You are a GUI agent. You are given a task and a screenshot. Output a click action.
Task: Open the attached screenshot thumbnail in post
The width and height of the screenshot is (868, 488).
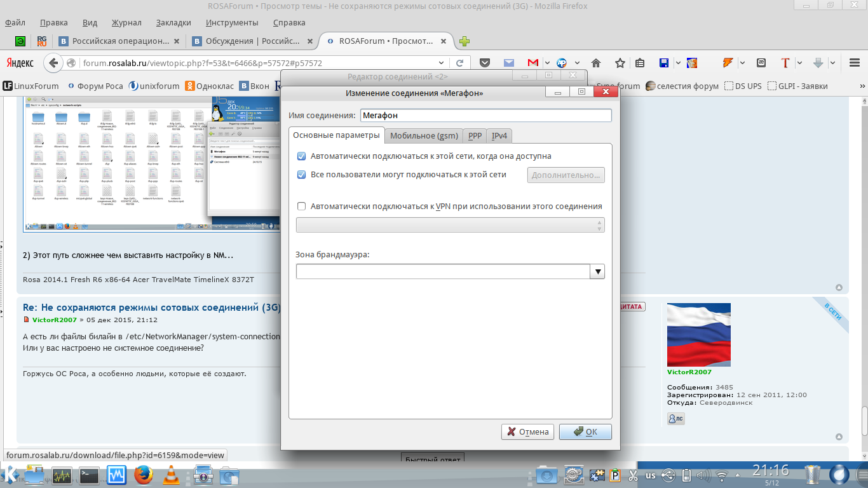tap(151, 163)
